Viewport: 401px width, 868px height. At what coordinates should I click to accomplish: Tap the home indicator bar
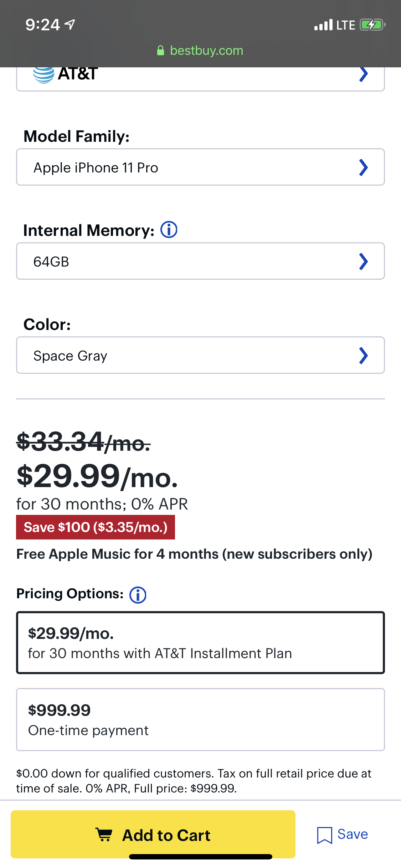pos(201,857)
